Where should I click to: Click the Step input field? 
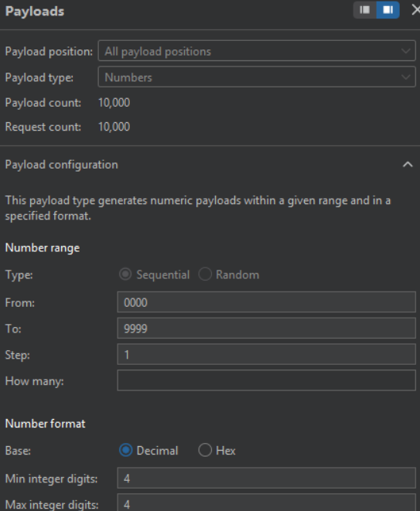coord(266,354)
